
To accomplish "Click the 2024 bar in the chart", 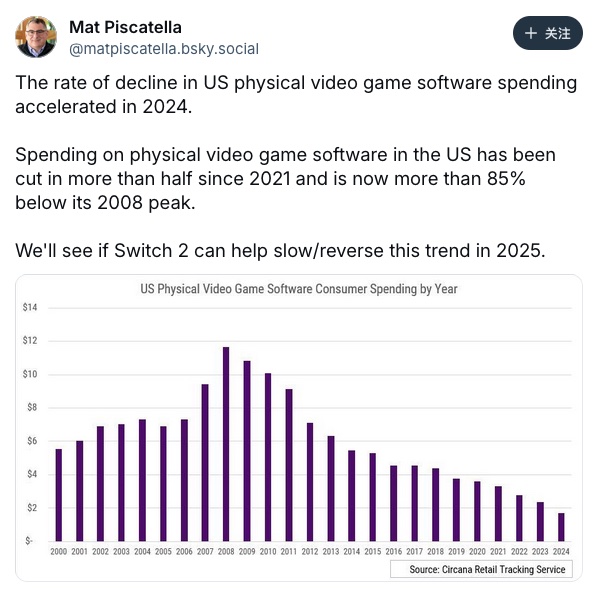I will point(561,527).
